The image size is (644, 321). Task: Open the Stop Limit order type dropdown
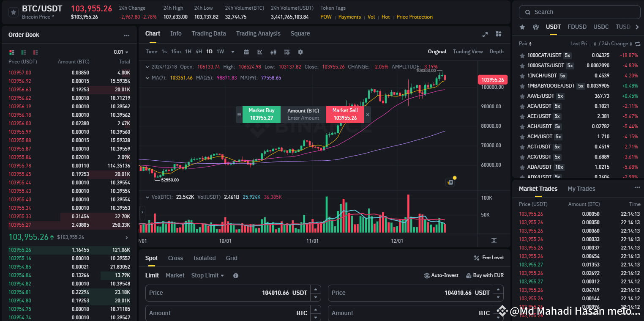[x=207, y=275]
